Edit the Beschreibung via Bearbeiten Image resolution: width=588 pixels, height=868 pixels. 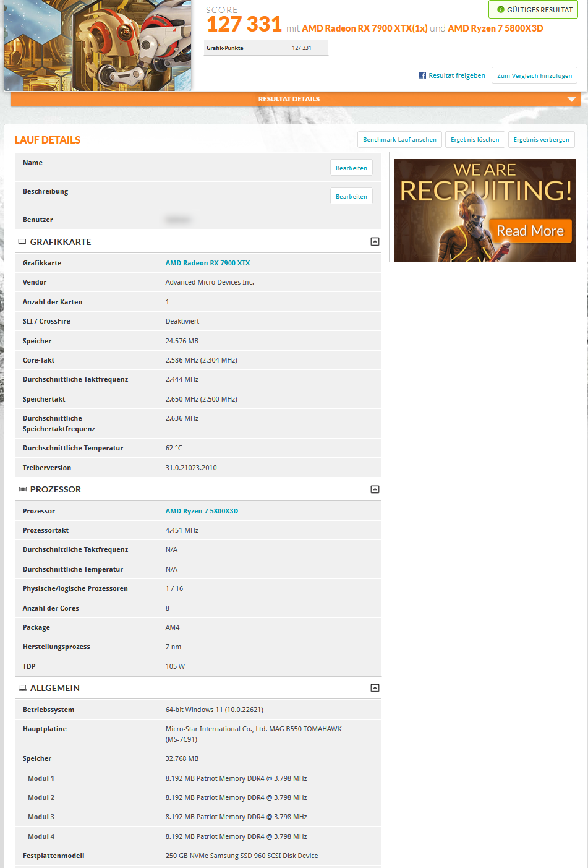[351, 196]
